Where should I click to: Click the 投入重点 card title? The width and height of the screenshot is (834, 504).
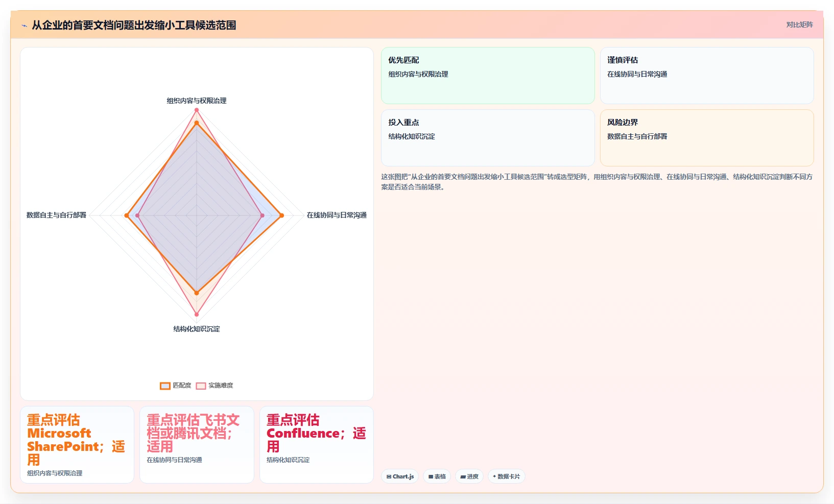403,122
